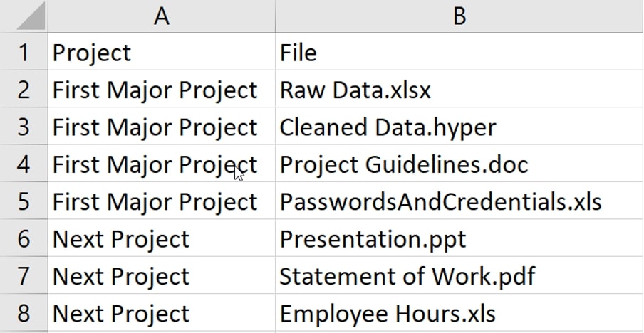Select the Cleaned Data.hyper cell

point(459,126)
